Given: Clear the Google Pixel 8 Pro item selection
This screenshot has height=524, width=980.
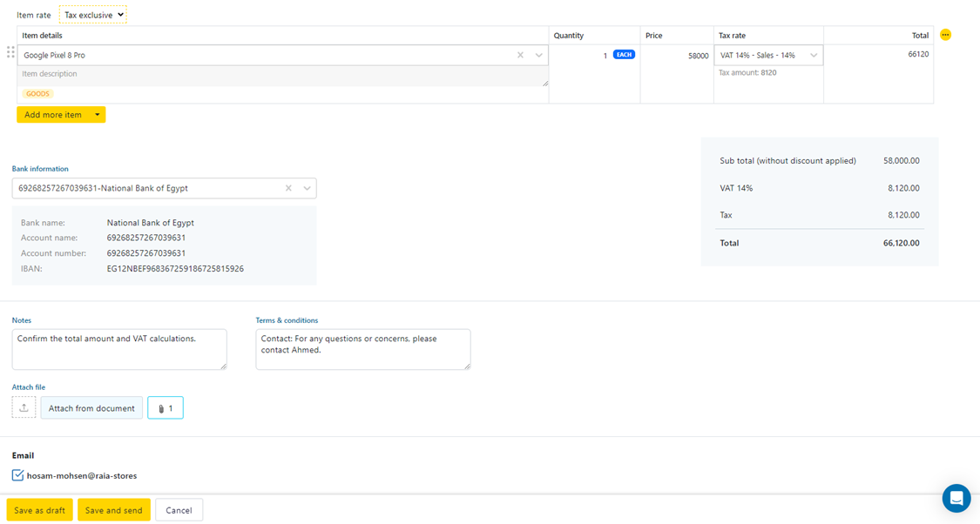Looking at the screenshot, I should click(x=521, y=55).
